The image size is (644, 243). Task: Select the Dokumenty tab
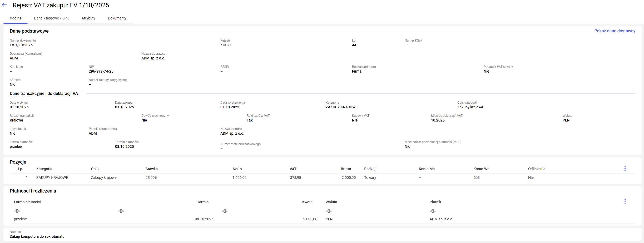[x=117, y=18]
